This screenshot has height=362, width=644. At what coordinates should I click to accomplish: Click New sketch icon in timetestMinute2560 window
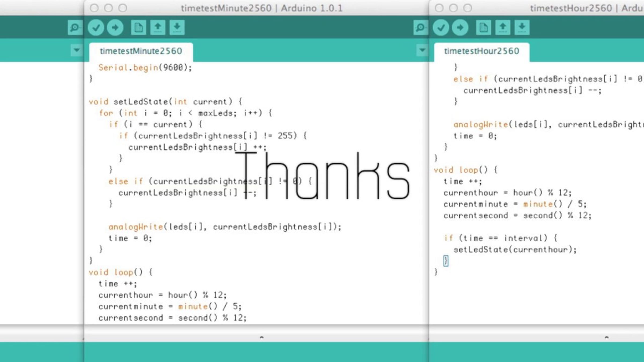[x=138, y=27]
